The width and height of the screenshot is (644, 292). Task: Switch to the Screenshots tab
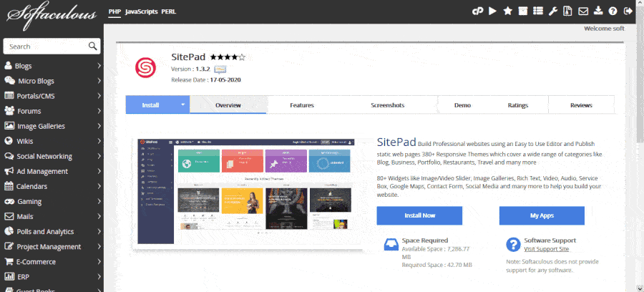[x=387, y=105]
